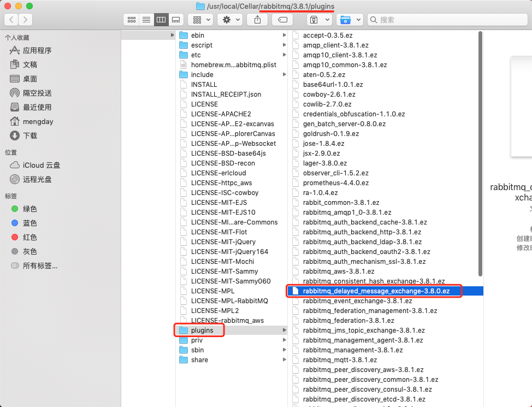Switch to gallery view
532x407 pixels.
176,20
